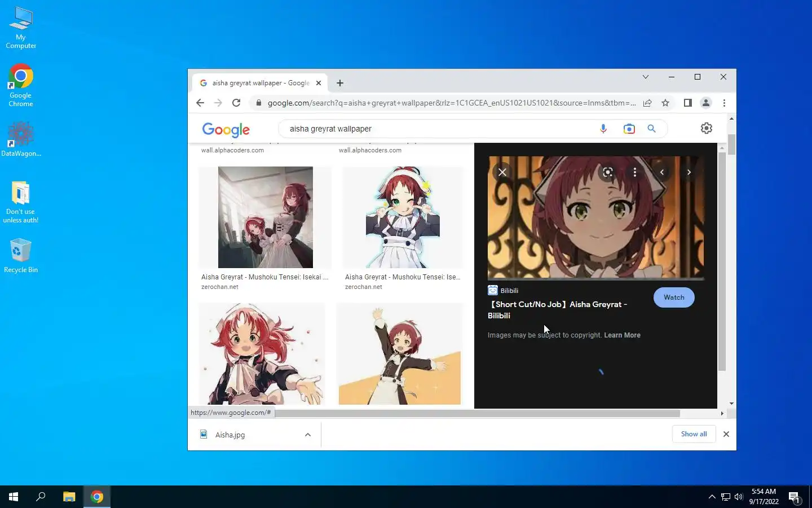Open the taskbar clock and date
Viewport: 812px width, 508px height.
764,497
